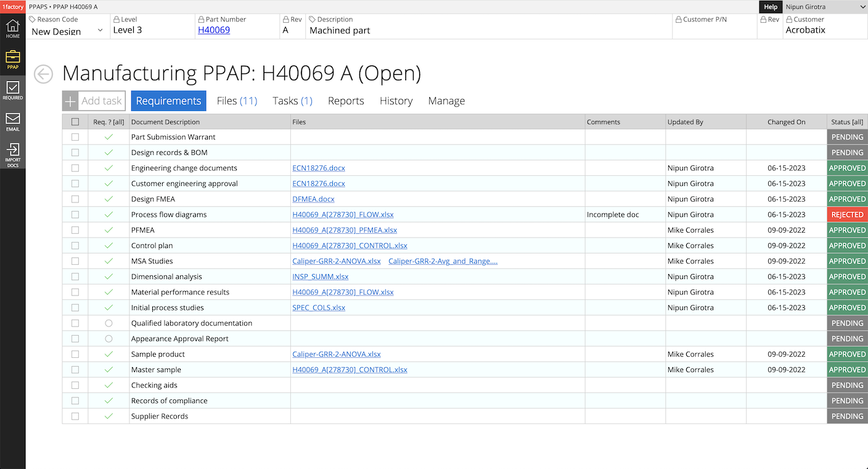The image size is (868, 469).
Task: Click required checkmark for Part Submission Warrant
Action: (x=109, y=137)
